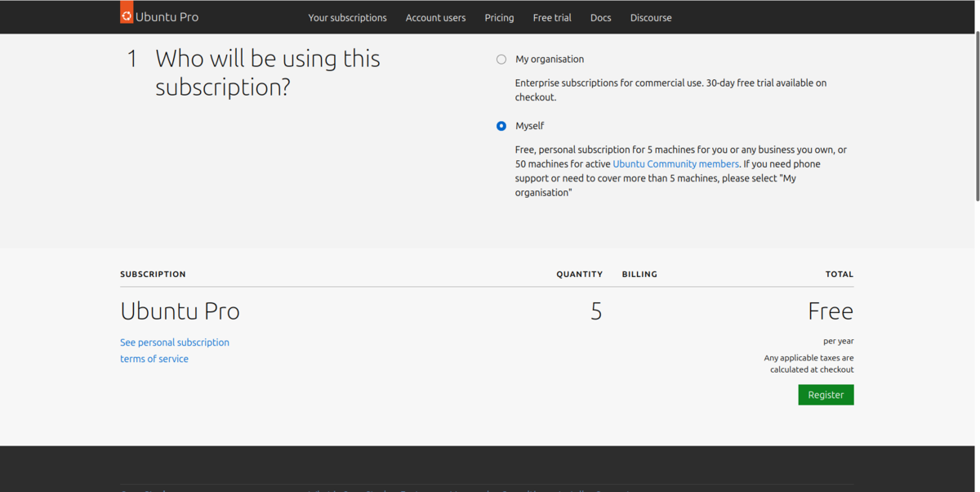This screenshot has height=492, width=980.
Task: Select the My organisation radio button
Action: click(501, 60)
